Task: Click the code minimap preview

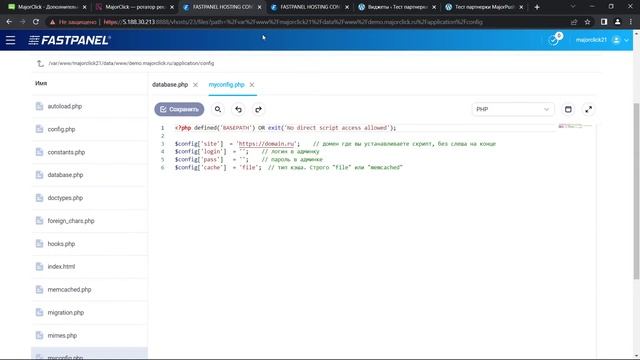Action: pyautogui.click(x=575, y=126)
